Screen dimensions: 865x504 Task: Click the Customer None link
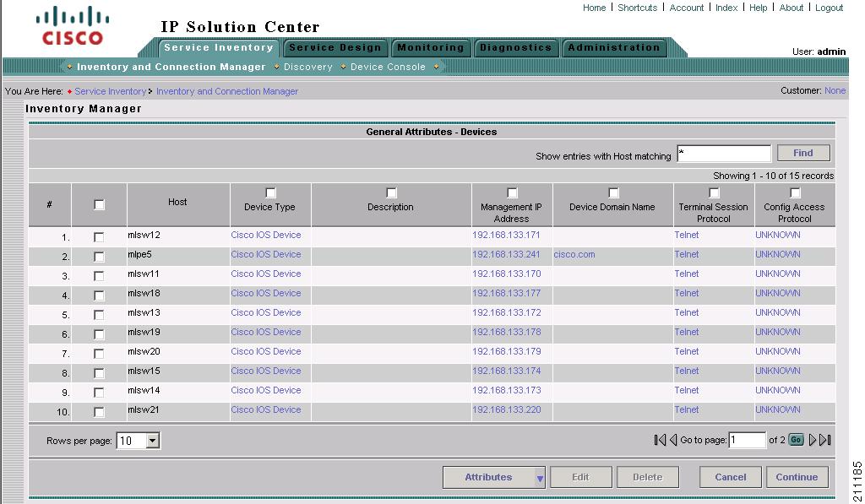(835, 90)
